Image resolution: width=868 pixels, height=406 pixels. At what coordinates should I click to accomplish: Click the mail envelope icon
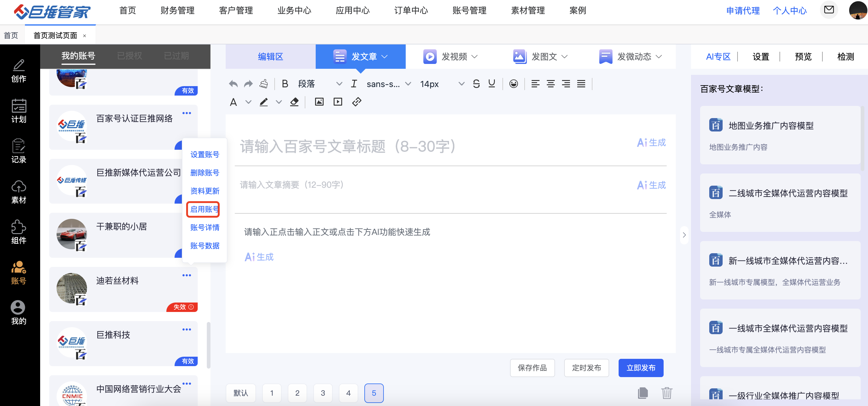click(x=829, y=10)
